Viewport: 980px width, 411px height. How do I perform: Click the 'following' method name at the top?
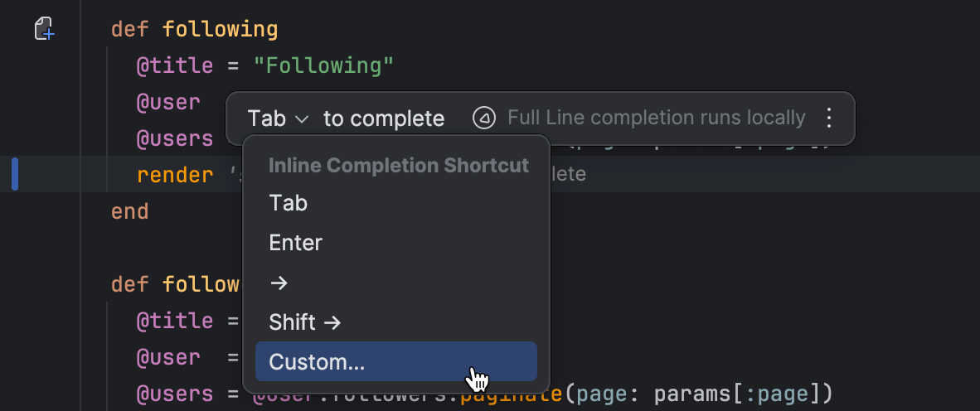tap(220, 30)
